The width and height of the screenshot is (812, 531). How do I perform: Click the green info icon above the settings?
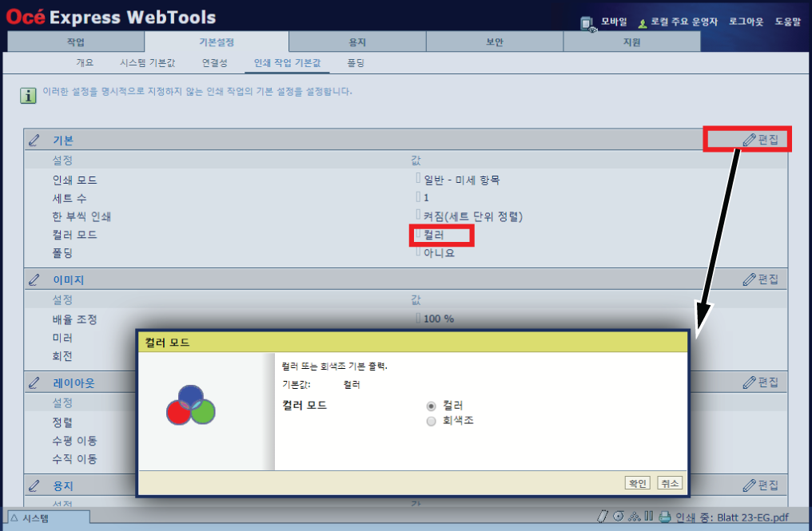click(x=28, y=95)
